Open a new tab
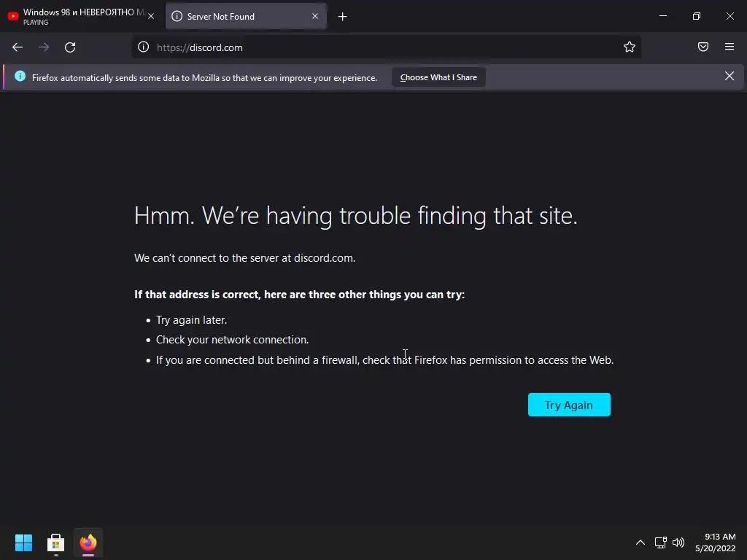This screenshot has width=747, height=560. coord(343,17)
